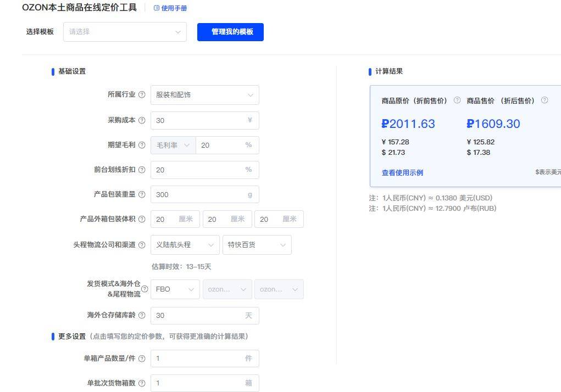Edit the 前台划线折扣 discount field

tap(204, 170)
